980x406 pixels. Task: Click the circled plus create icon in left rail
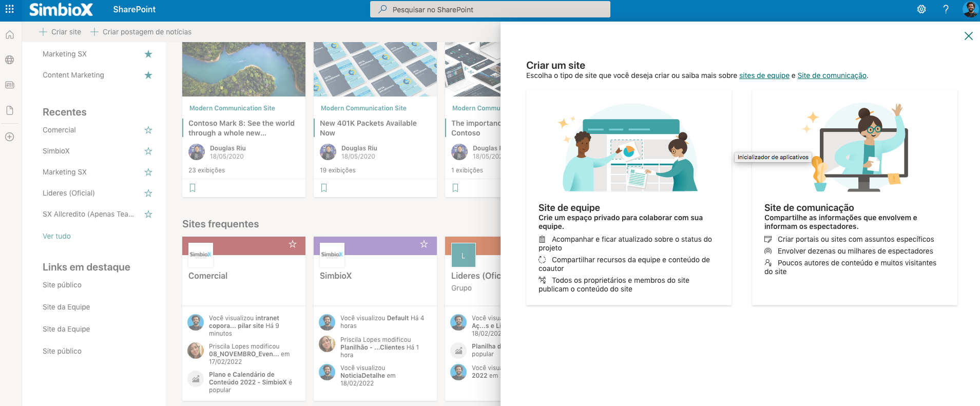point(10,137)
